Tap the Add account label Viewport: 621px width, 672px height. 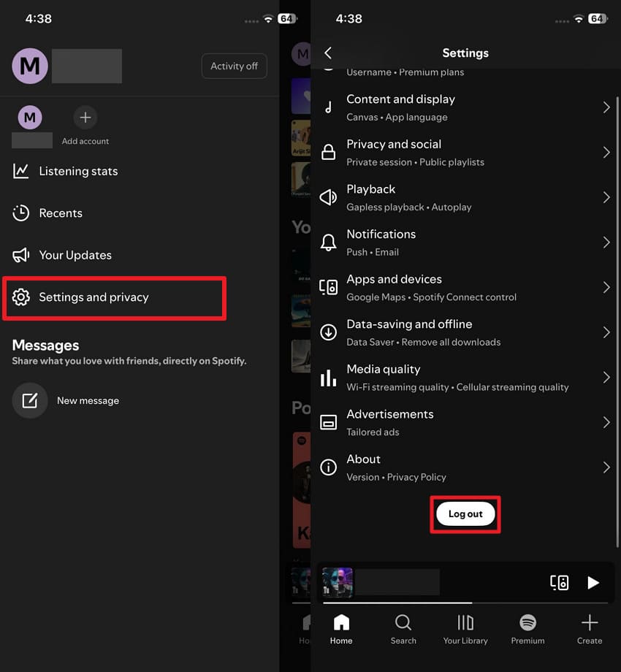(x=85, y=141)
